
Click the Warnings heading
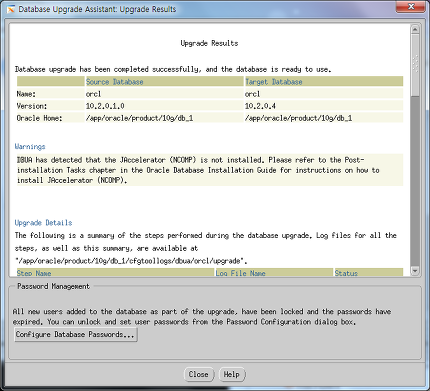click(x=30, y=147)
